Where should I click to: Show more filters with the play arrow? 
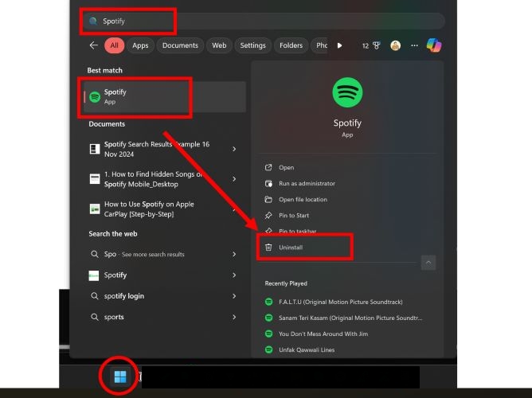click(x=339, y=45)
